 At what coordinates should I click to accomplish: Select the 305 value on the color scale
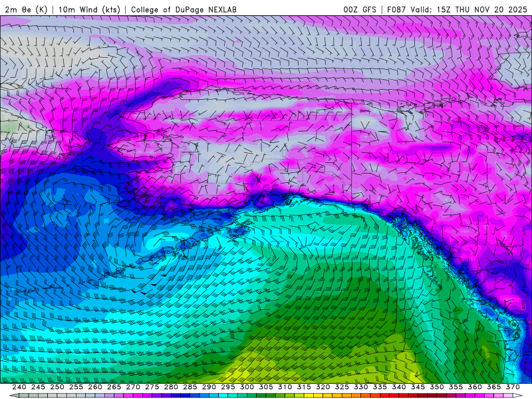pos(266,387)
